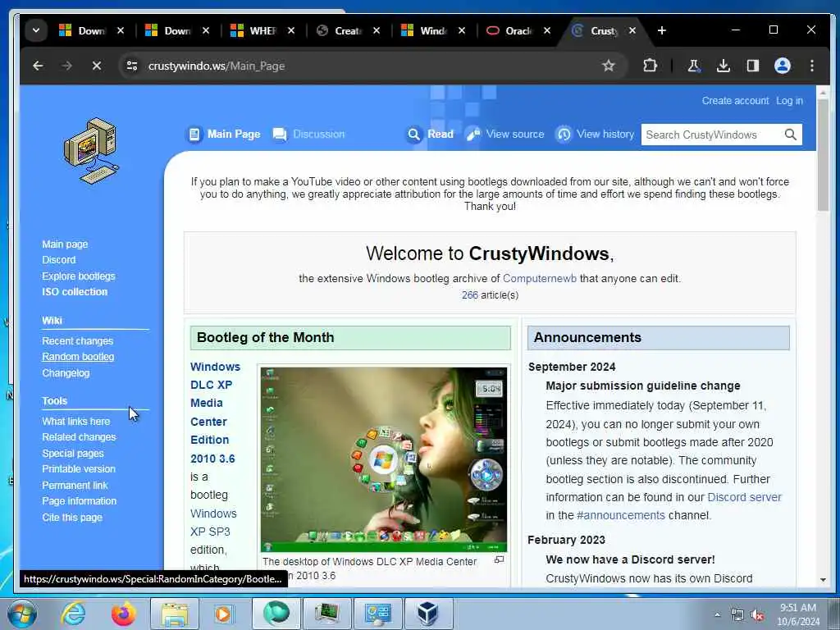Open Windows Explorer folder on taskbar

[x=175, y=614]
